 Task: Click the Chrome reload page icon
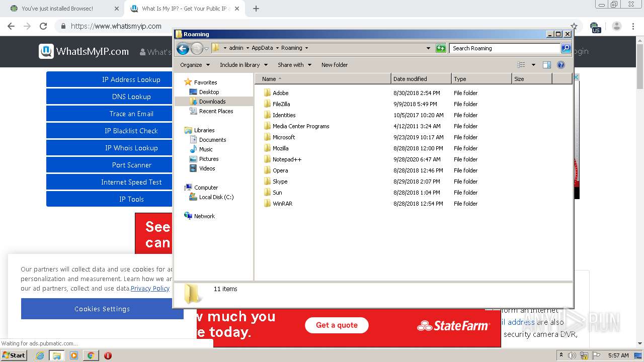[x=43, y=26]
